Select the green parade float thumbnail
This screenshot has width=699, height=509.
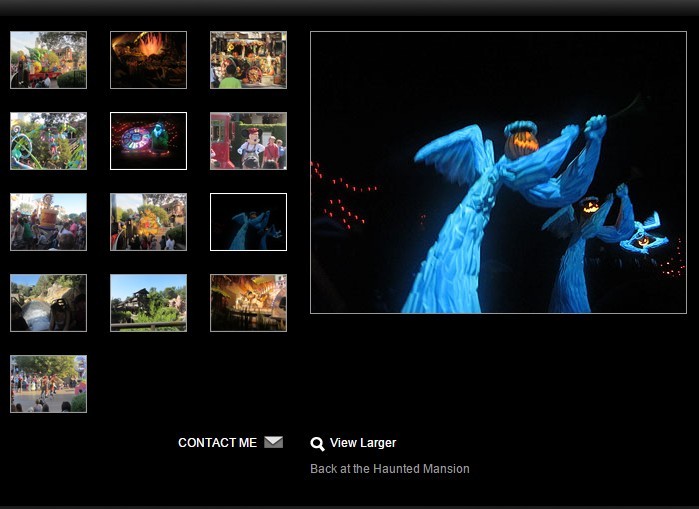click(x=49, y=60)
